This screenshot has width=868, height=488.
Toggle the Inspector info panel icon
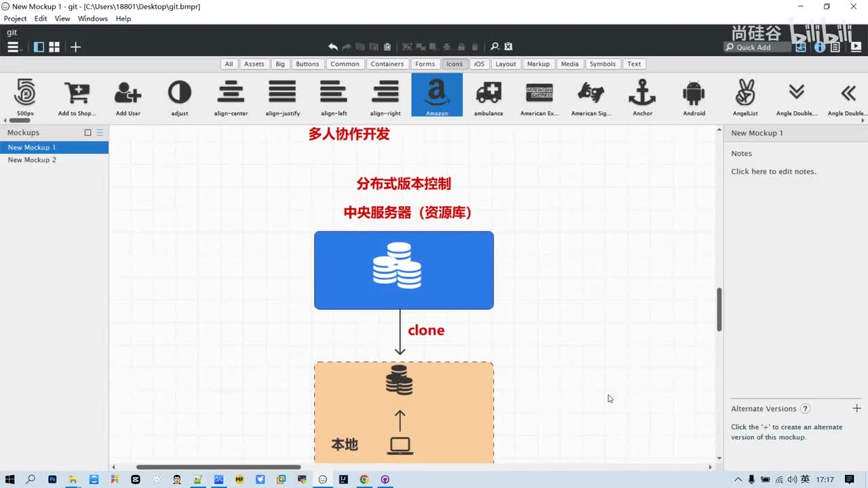pyautogui.click(x=819, y=47)
